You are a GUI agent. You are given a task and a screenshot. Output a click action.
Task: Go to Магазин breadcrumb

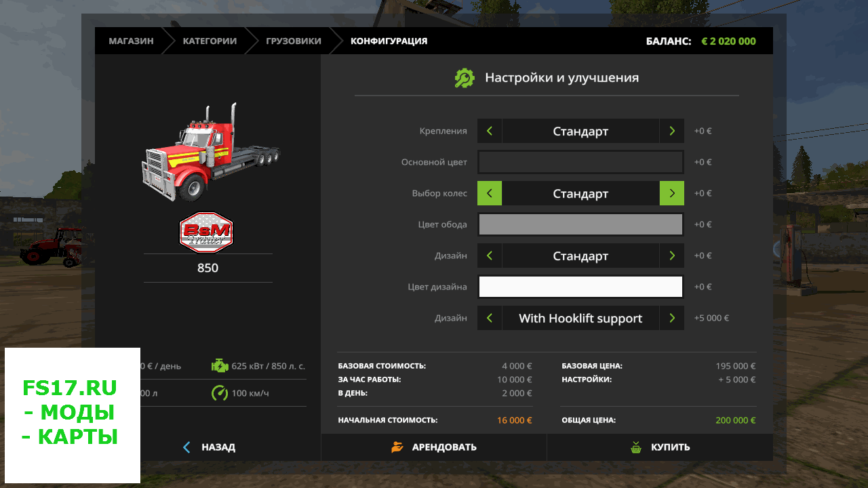coord(131,41)
